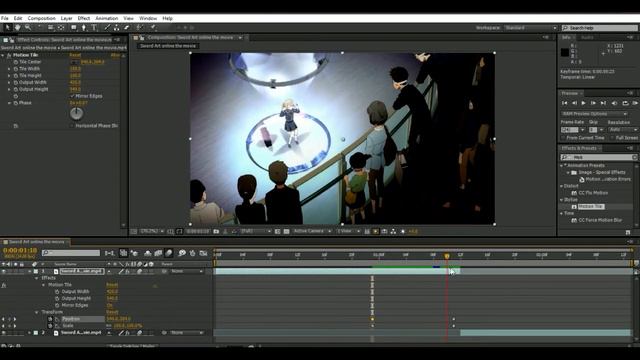Click the current time indicator marker
The height and width of the screenshot is (360, 640).
coord(447,256)
